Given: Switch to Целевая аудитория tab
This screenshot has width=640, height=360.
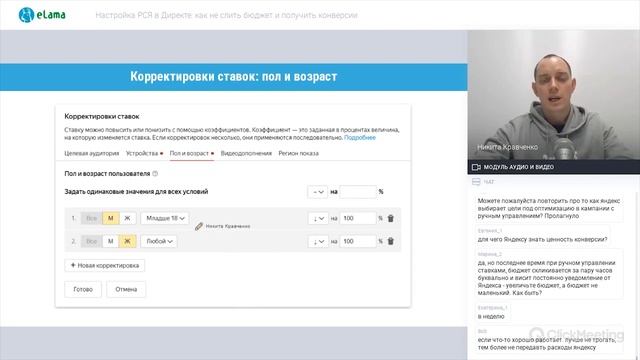Looking at the screenshot, I should (91, 153).
